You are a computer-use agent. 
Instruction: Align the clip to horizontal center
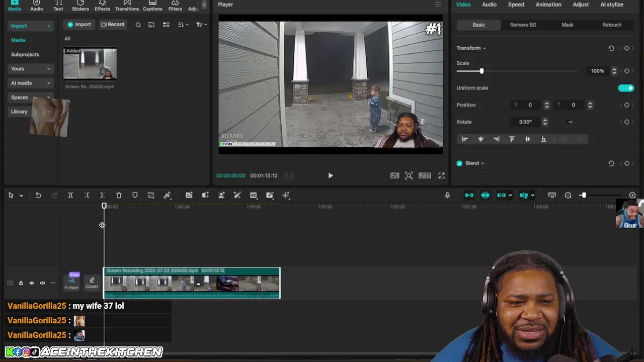click(480, 139)
